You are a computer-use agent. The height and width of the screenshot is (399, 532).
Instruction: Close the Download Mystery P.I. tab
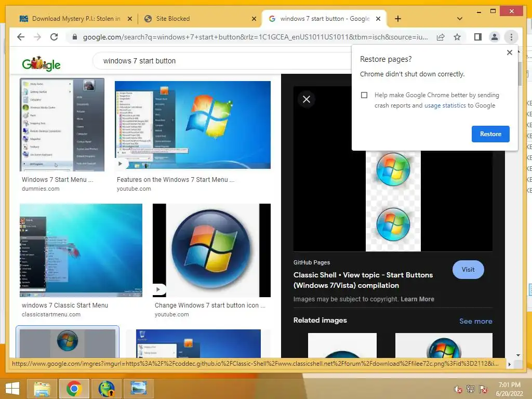(x=129, y=19)
